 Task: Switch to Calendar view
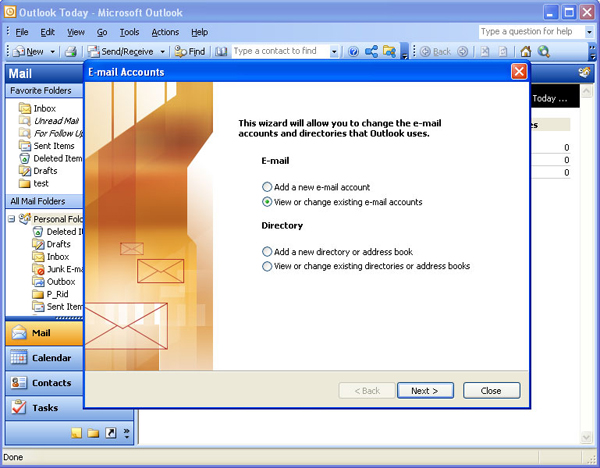point(44,358)
